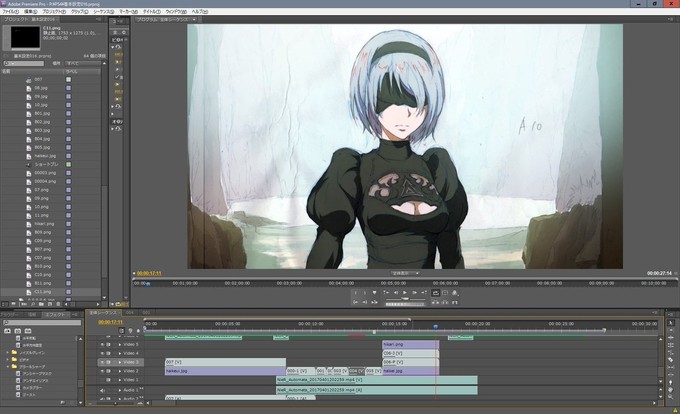
Task: Select the hakeui.jpg item in project bin
Action: pyautogui.click(x=45, y=156)
